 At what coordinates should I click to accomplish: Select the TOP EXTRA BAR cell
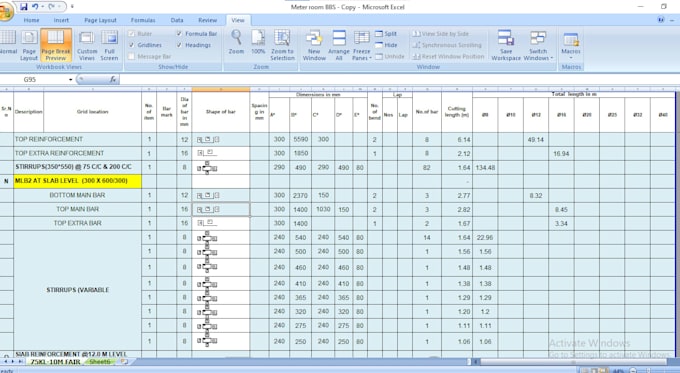(78, 223)
